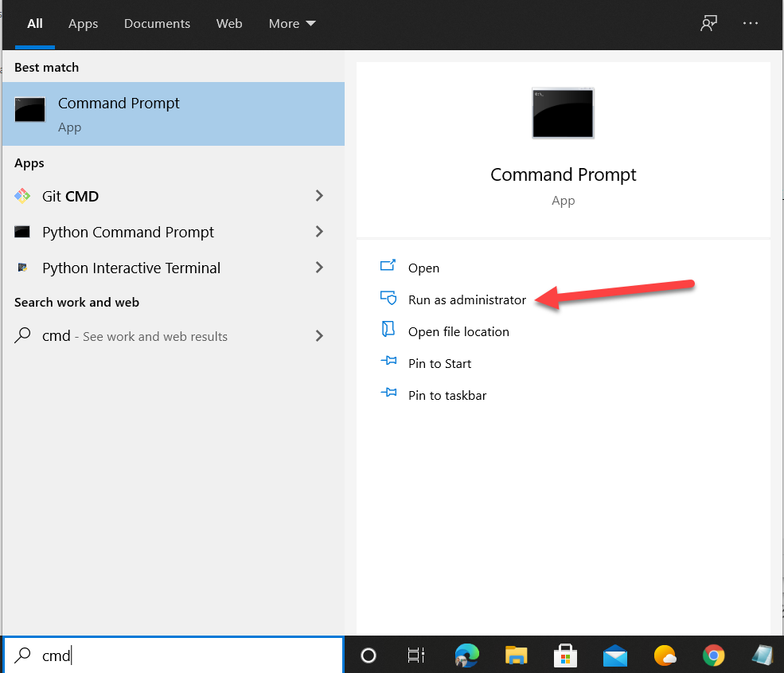The image size is (784, 673).
Task: Choose Pin to taskbar
Action: [447, 396]
